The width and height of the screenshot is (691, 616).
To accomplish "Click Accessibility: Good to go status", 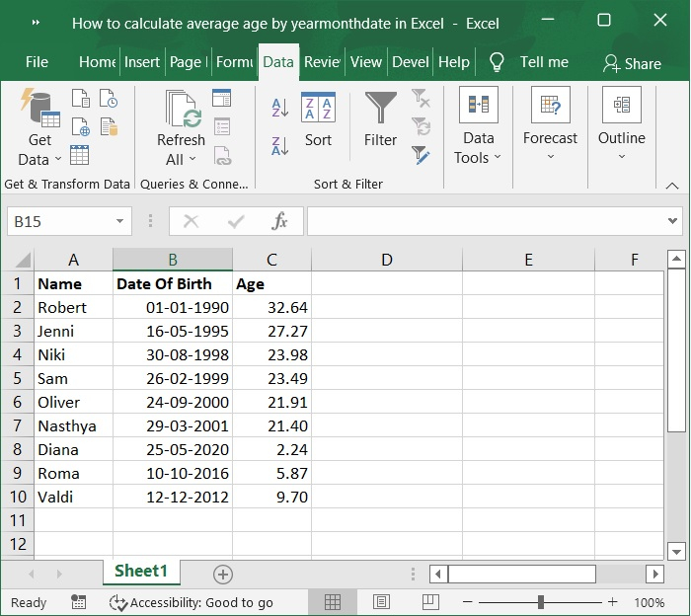I will coord(192,602).
